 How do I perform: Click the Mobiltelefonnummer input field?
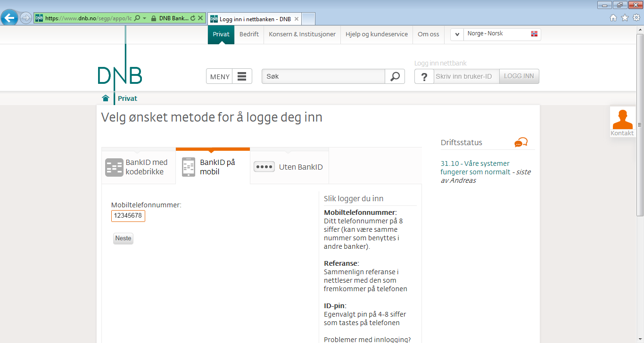click(x=128, y=216)
